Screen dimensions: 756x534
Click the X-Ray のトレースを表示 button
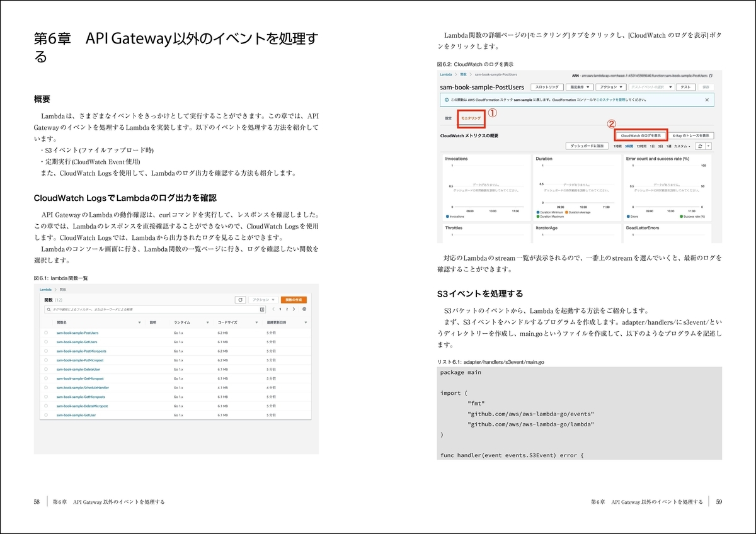[x=691, y=135]
